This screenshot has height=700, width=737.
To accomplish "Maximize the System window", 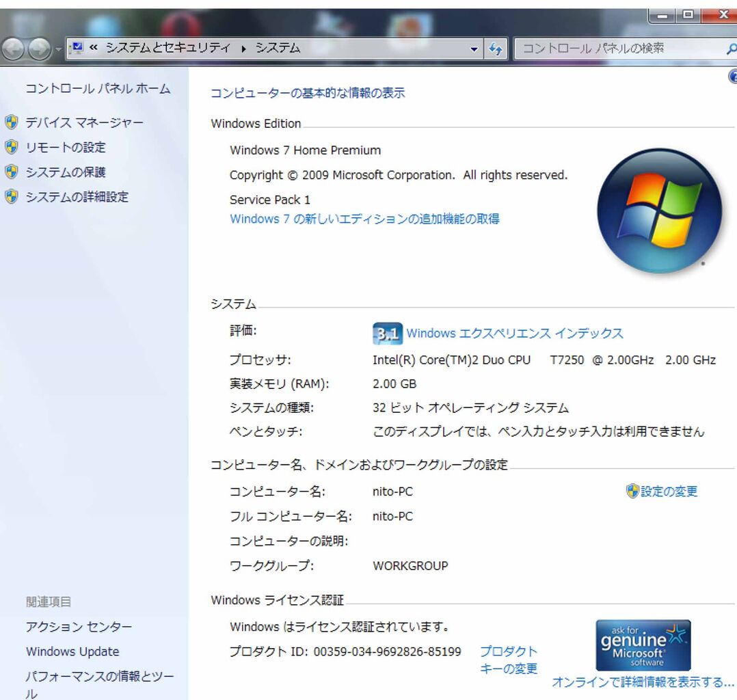I will coord(688,16).
